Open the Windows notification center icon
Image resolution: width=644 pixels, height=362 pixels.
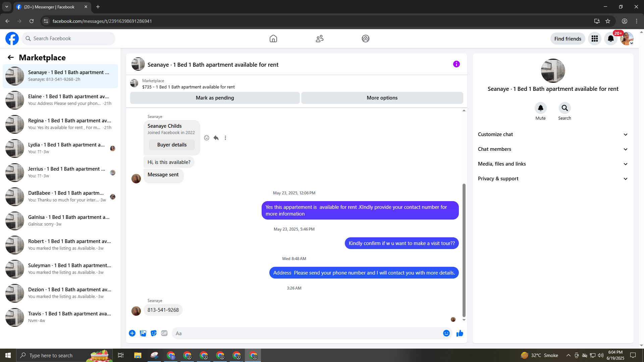tap(633, 355)
